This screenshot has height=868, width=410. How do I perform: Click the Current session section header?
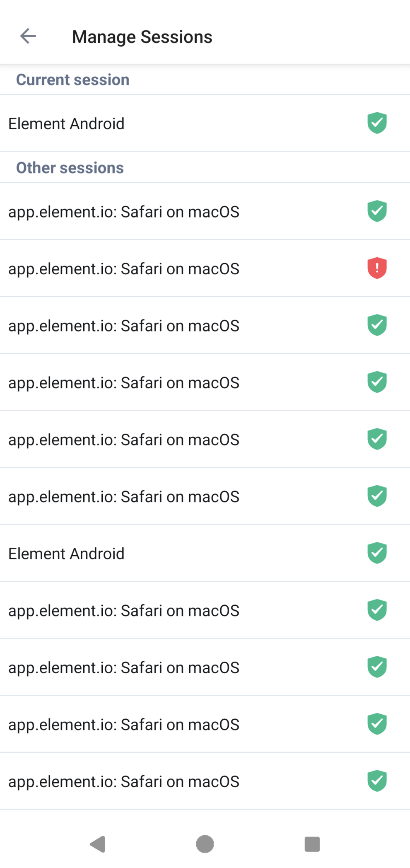(x=73, y=80)
